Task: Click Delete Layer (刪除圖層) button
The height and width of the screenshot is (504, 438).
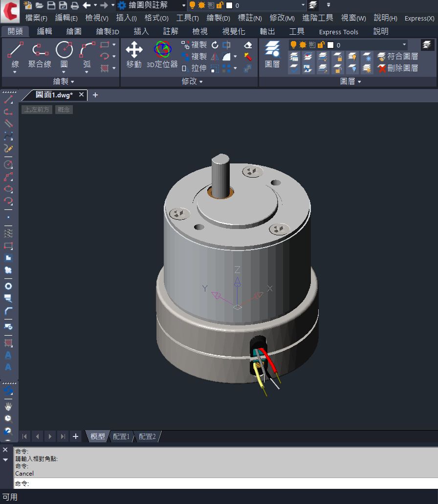Action: tap(398, 68)
